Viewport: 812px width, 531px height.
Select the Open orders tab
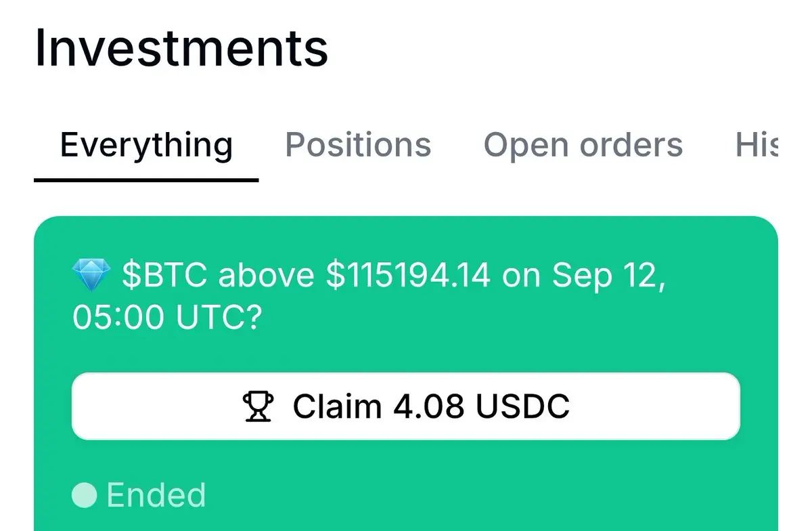583,145
